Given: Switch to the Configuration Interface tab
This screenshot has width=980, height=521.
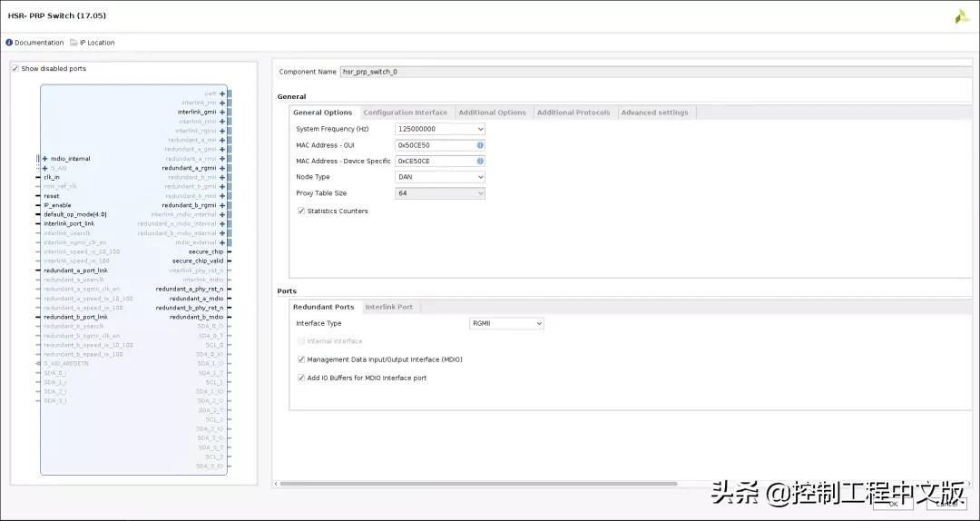Looking at the screenshot, I should pyautogui.click(x=406, y=113).
